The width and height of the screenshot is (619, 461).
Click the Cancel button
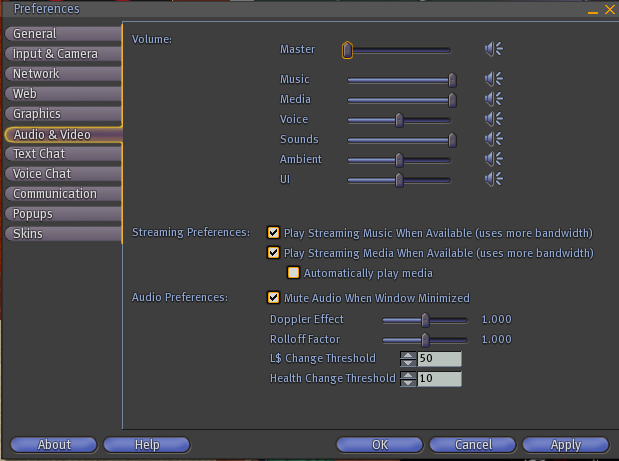(473, 445)
